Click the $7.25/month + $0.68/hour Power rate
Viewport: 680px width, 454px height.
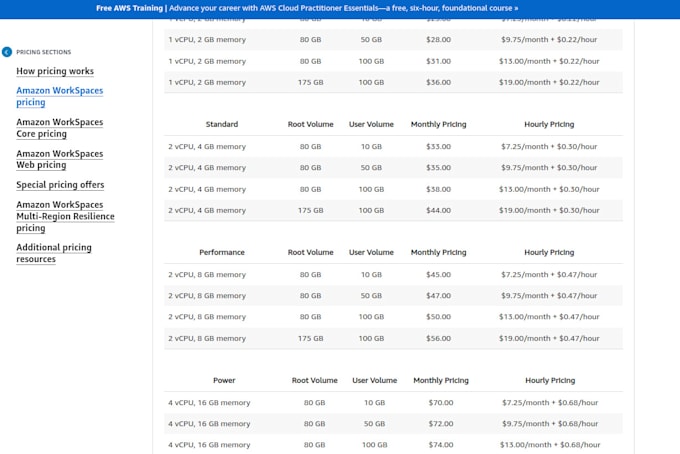(x=549, y=402)
